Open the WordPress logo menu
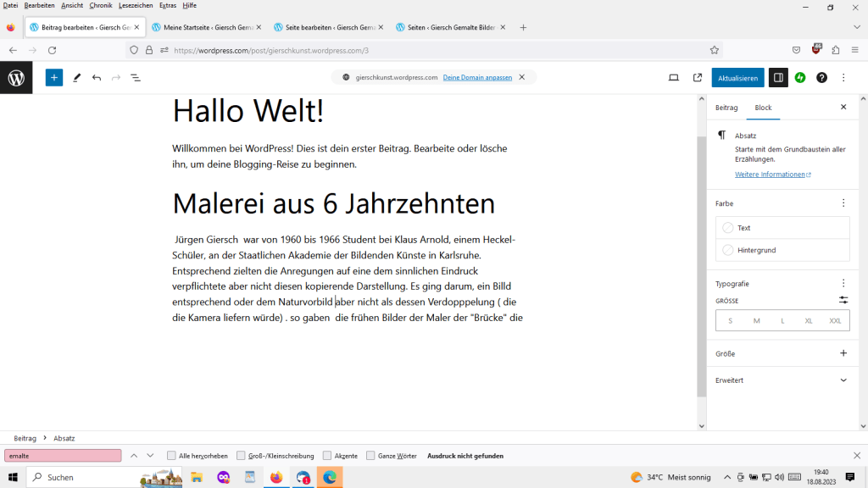Viewport: 868px width, 488px height. click(x=16, y=78)
